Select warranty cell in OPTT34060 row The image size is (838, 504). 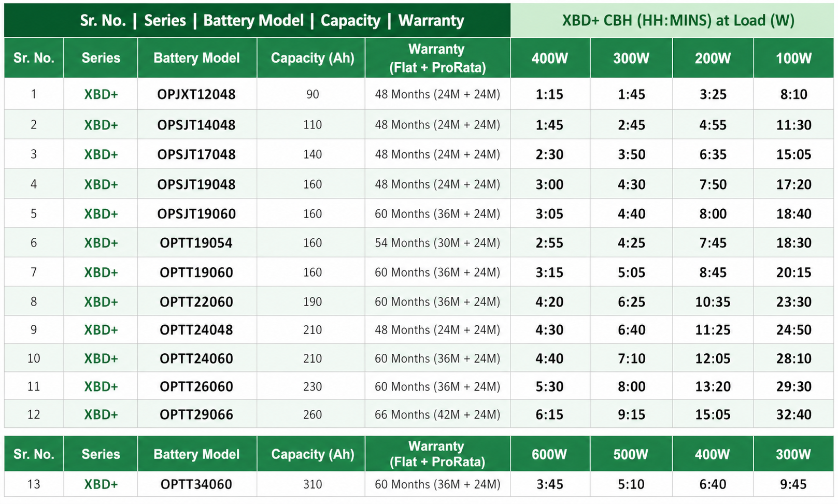[437, 484]
